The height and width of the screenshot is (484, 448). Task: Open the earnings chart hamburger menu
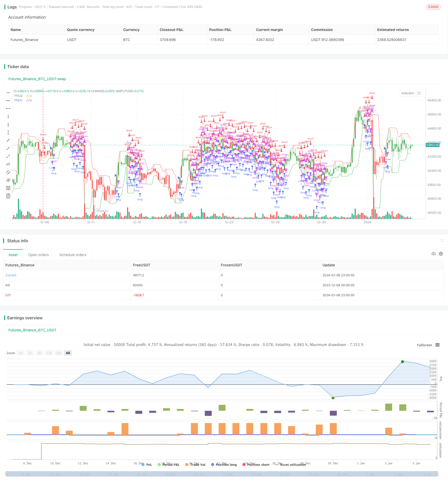tap(437, 345)
